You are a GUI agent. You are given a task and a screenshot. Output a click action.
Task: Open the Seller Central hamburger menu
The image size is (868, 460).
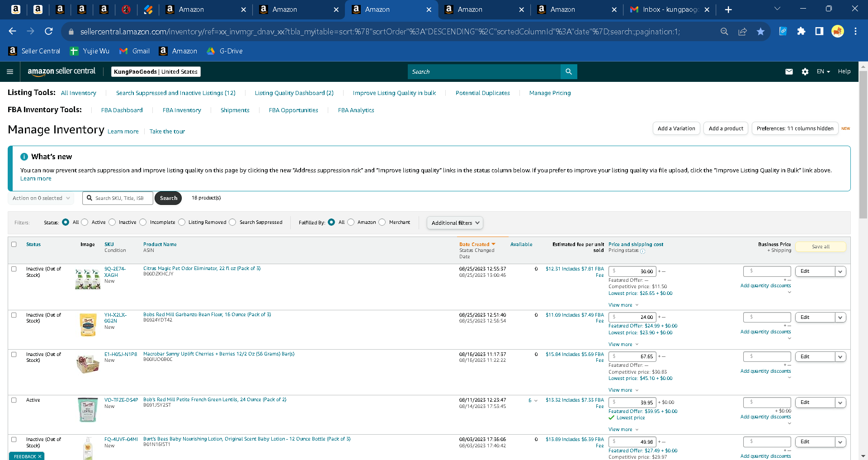coord(10,71)
